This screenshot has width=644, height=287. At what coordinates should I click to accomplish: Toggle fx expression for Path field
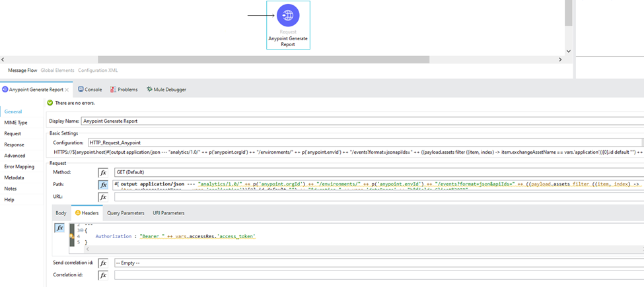pos(103,185)
